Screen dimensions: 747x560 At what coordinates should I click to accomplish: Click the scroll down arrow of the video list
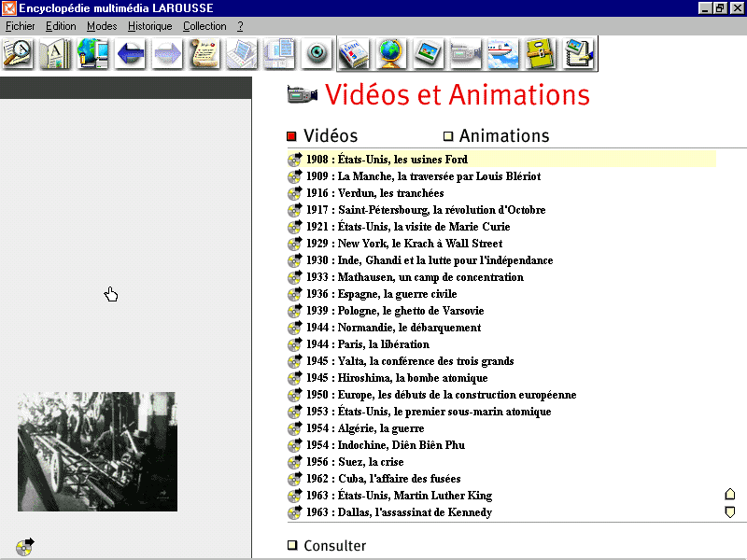pos(730,511)
